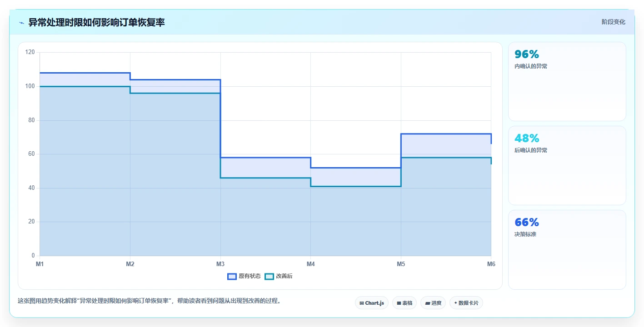Click the 48% value in second card
644x327 pixels.
coord(527,139)
